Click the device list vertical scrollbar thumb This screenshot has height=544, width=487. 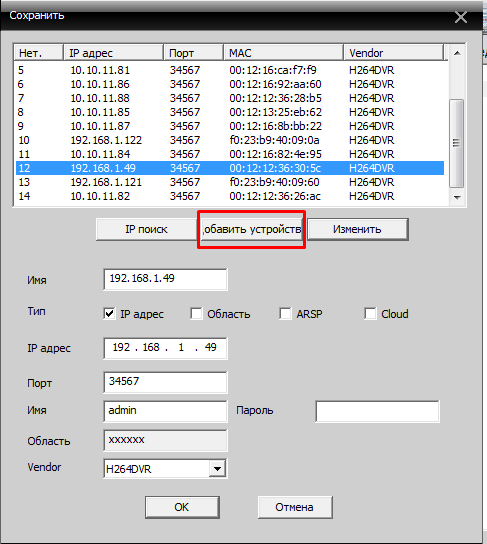point(457,143)
